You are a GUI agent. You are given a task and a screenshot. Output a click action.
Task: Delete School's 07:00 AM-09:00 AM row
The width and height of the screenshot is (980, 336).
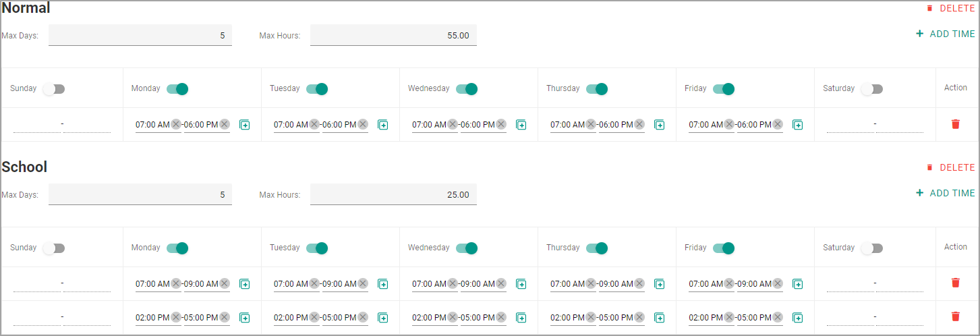point(955,283)
